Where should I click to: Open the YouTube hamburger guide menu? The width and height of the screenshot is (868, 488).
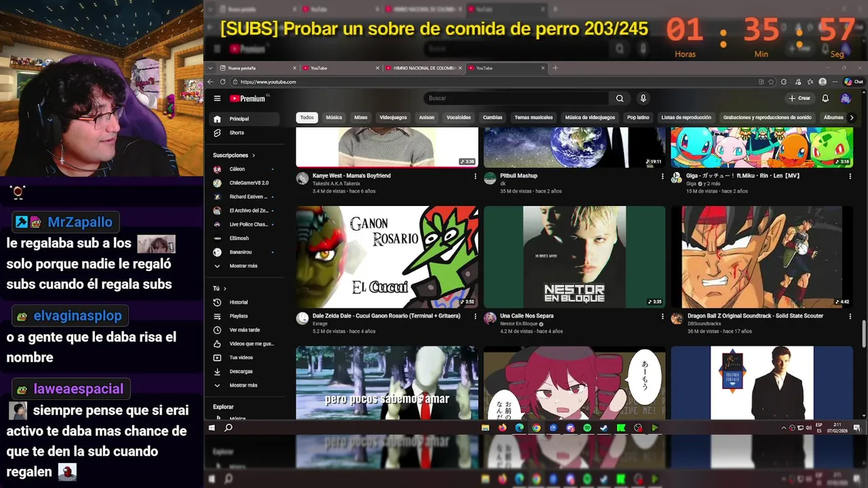(217, 98)
